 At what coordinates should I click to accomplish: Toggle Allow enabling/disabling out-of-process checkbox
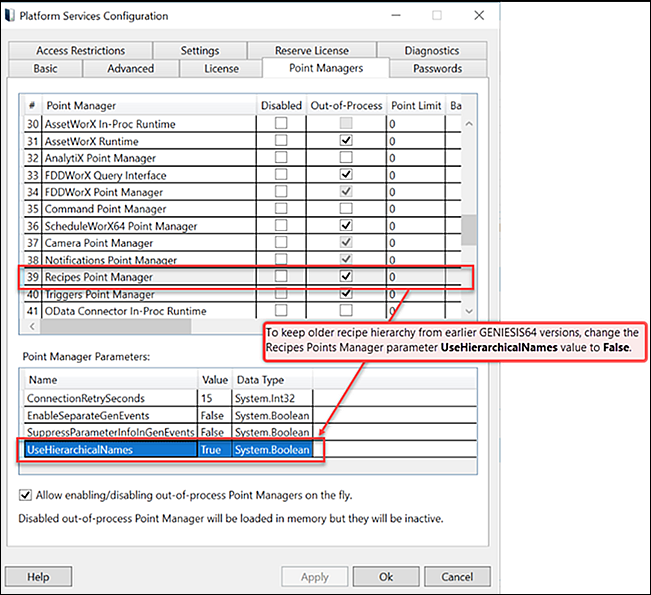point(25,495)
